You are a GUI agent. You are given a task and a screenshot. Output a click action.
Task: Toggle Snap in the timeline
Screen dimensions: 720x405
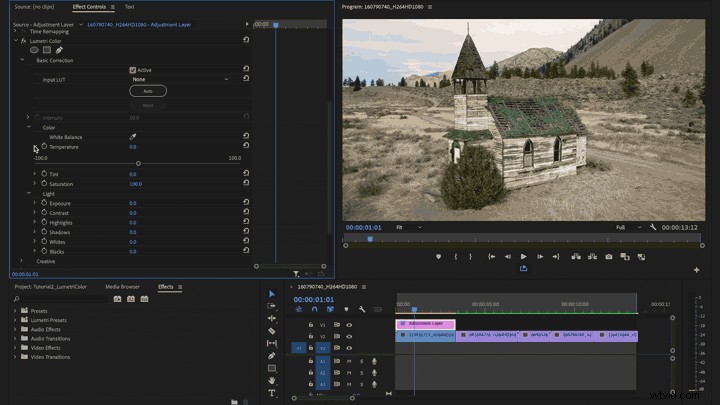click(315, 309)
